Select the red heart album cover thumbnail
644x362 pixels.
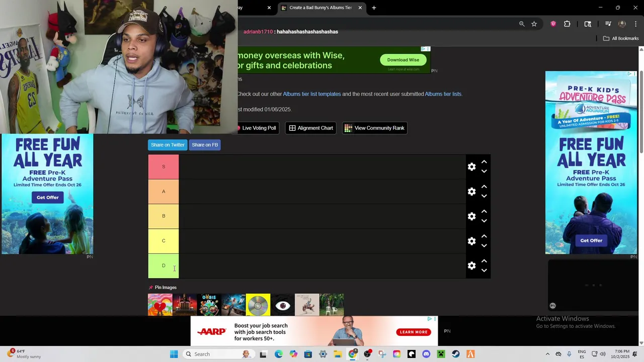click(x=160, y=305)
